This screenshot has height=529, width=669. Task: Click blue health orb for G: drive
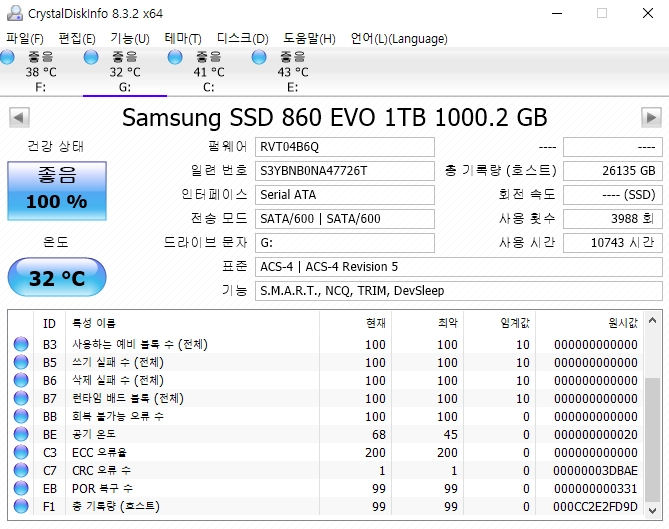click(x=91, y=57)
